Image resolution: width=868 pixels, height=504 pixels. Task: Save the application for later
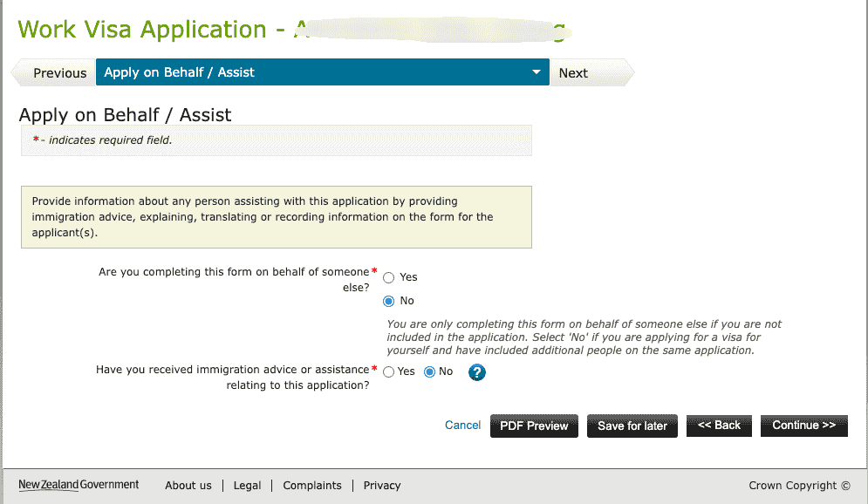[x=632, y=426]
